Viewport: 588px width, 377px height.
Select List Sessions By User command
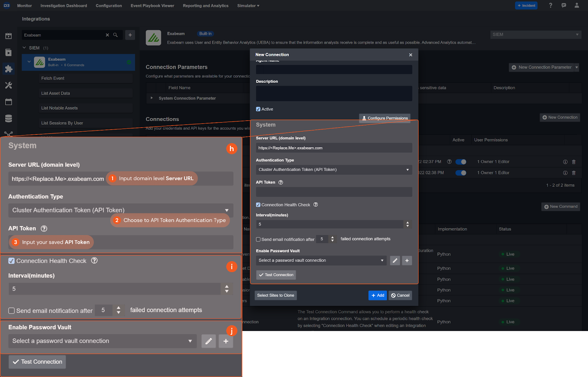[86, 123]
